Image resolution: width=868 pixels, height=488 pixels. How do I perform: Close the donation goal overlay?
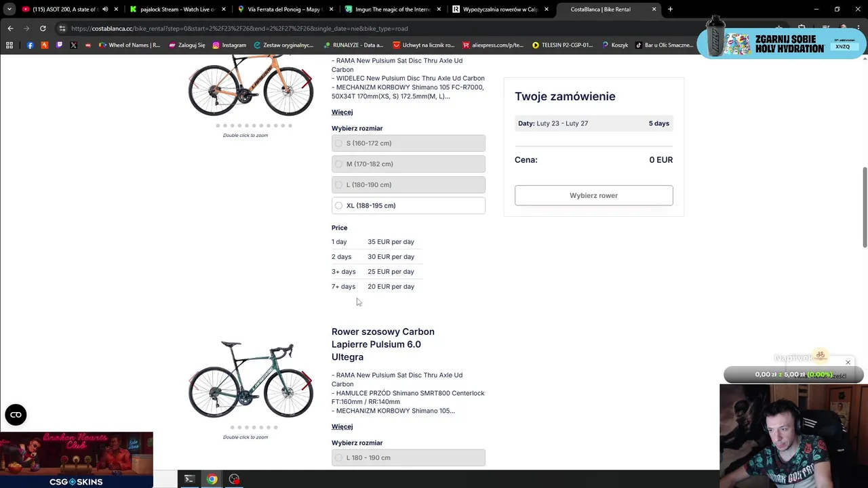click(848, 363)
